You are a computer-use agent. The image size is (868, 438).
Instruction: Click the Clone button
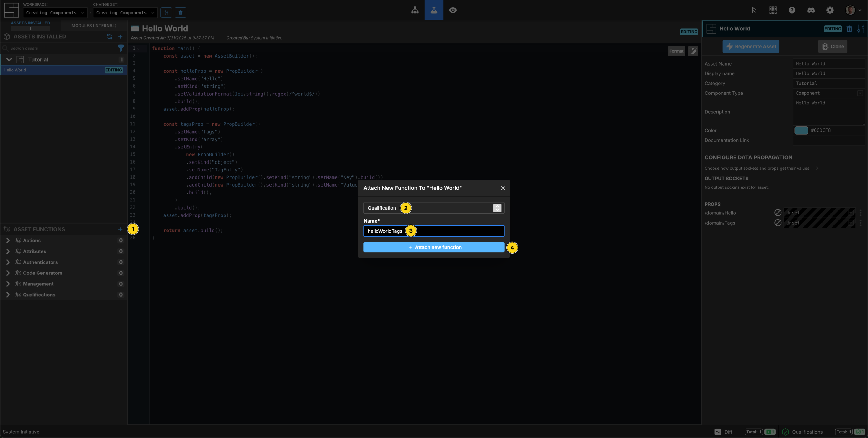[833, 46]
